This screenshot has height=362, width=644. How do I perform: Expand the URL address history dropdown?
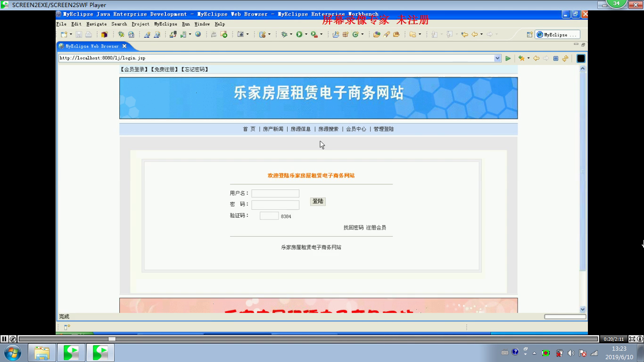497,58
